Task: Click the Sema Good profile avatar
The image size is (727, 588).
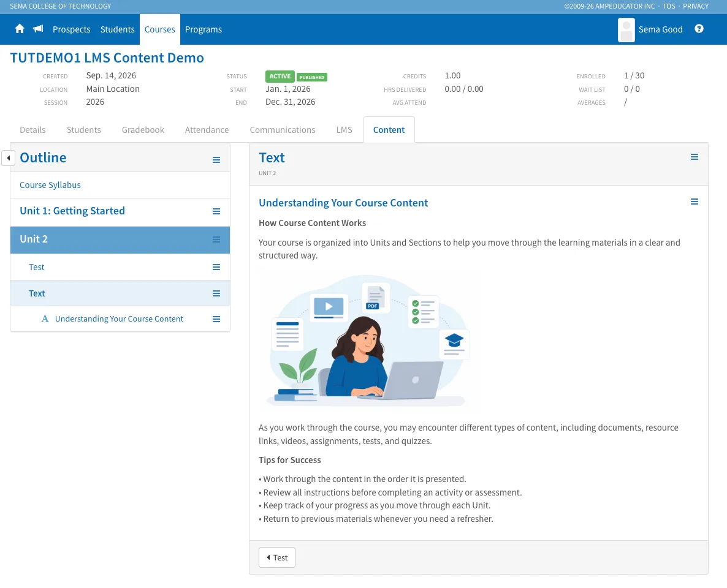Action: coord(626,29)
